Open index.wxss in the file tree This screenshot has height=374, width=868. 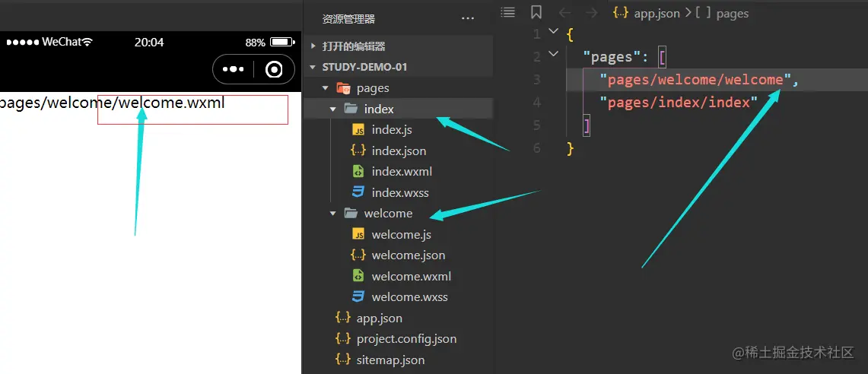[400, 192]
